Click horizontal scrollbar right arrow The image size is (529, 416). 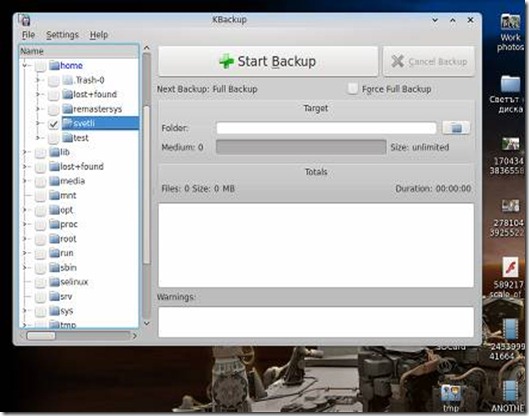click(135, 336)
